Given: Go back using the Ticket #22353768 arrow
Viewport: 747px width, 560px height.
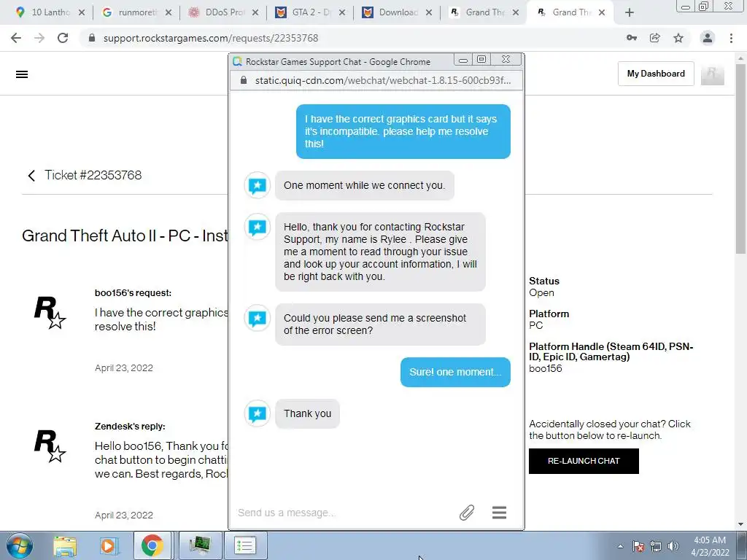Looking at the screenshot, I should [x=31, y=176].
